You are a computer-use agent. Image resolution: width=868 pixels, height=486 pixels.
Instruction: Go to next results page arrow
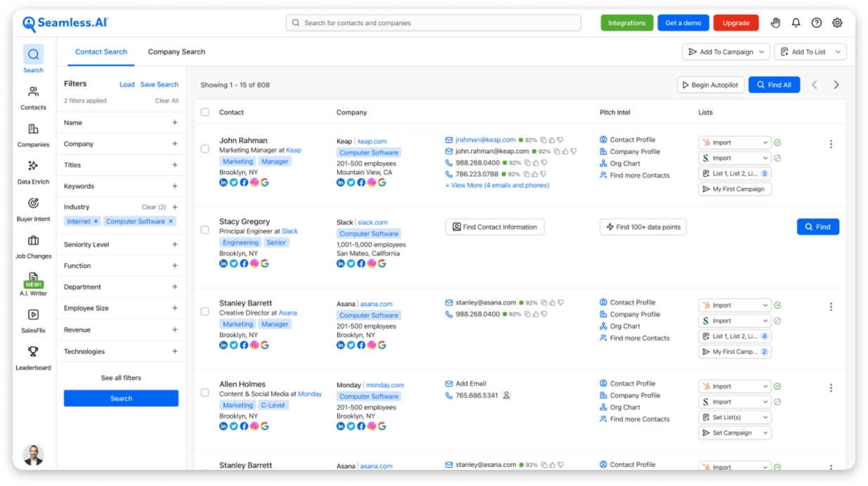(836, 85)
